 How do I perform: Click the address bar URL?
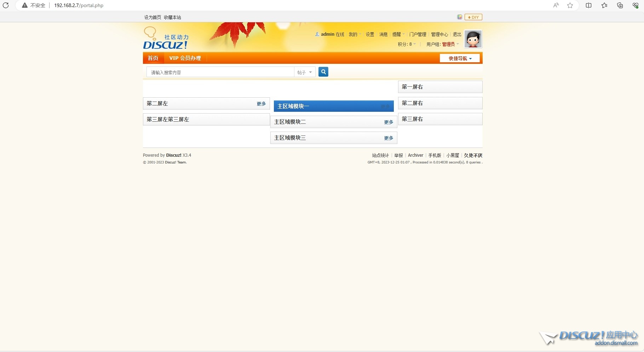[x=79, y=5]
